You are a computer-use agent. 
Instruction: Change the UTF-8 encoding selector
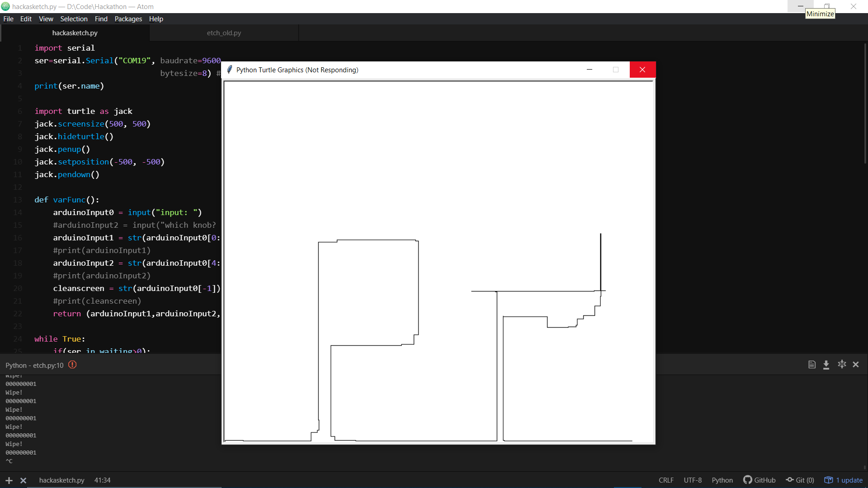(x=693, y=480)
